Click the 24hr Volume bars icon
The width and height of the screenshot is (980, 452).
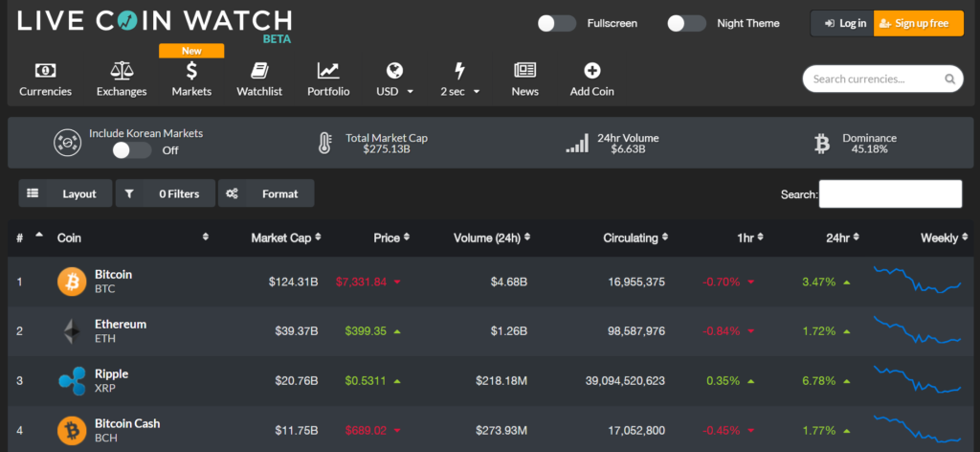tap(577, 143)
